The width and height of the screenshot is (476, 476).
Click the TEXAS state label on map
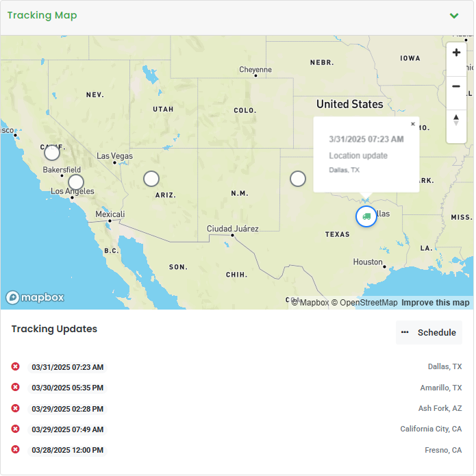[337, 234]
